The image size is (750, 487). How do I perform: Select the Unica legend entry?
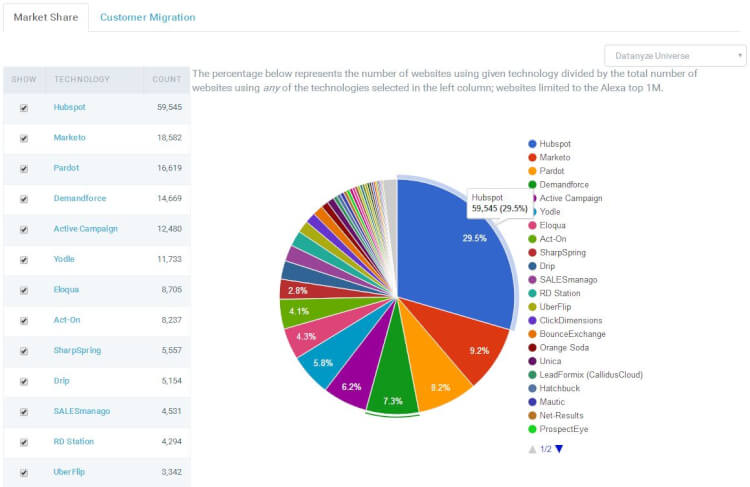click(x=545, y=361)
